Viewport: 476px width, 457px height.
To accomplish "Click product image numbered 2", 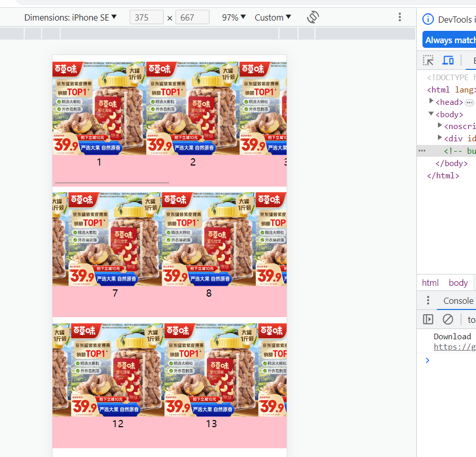I will click(193, 108).
